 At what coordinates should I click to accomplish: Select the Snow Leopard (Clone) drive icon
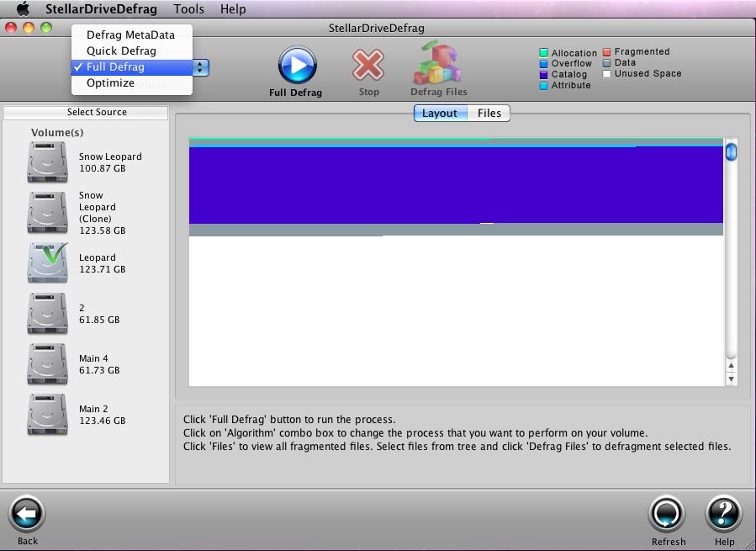[x=47, y=213]
